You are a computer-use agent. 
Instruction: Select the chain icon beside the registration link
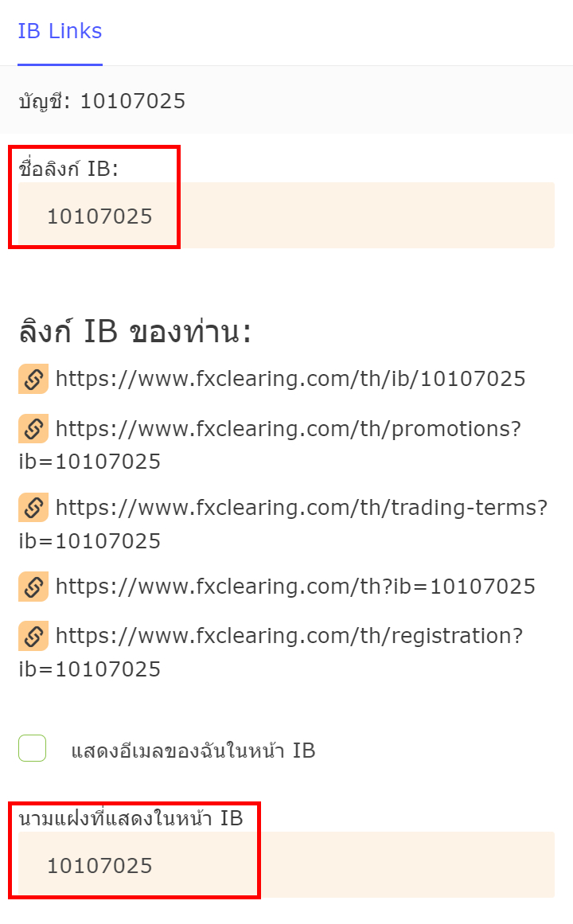(x=33, y=635)
